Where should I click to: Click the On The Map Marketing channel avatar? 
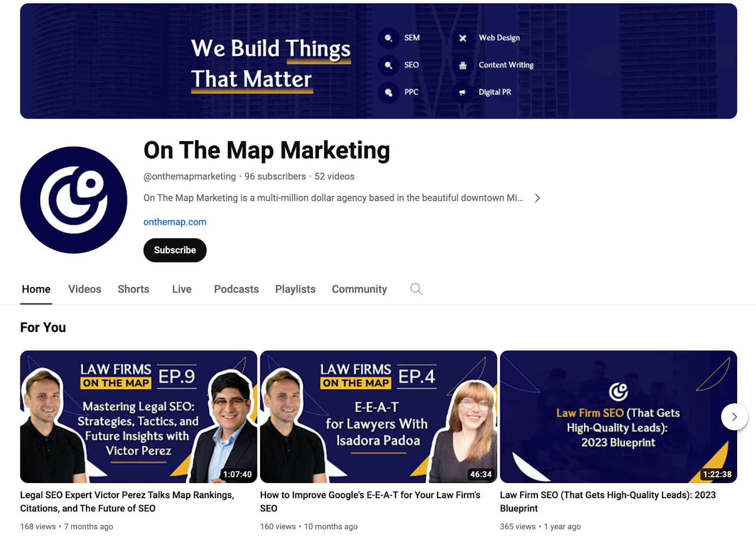coord(74,200)
